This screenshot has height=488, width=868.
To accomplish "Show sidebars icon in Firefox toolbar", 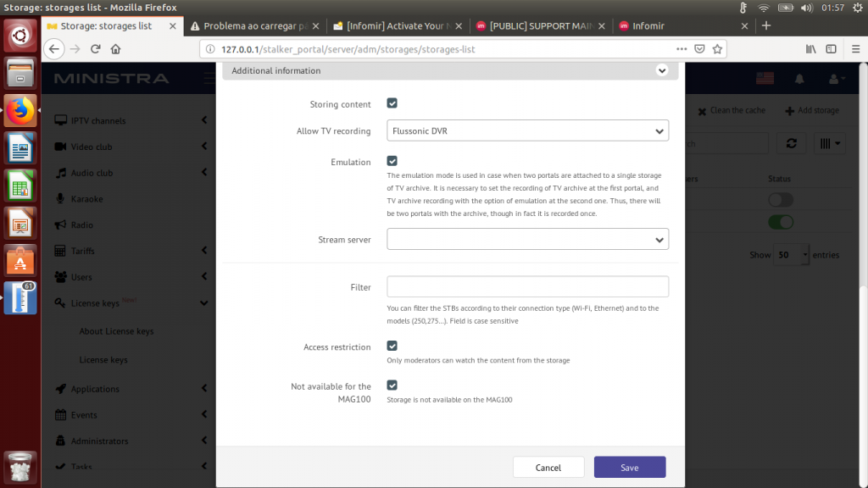I will 831,48.
